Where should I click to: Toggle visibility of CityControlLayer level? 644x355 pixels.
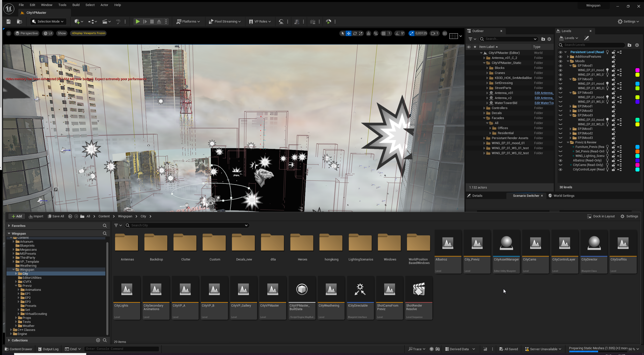click(x=560, y=169)
